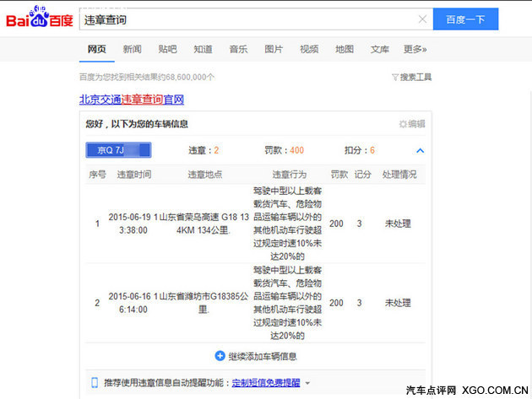
Task: Switch to the 图片 tab
Action: pos(274,49)
